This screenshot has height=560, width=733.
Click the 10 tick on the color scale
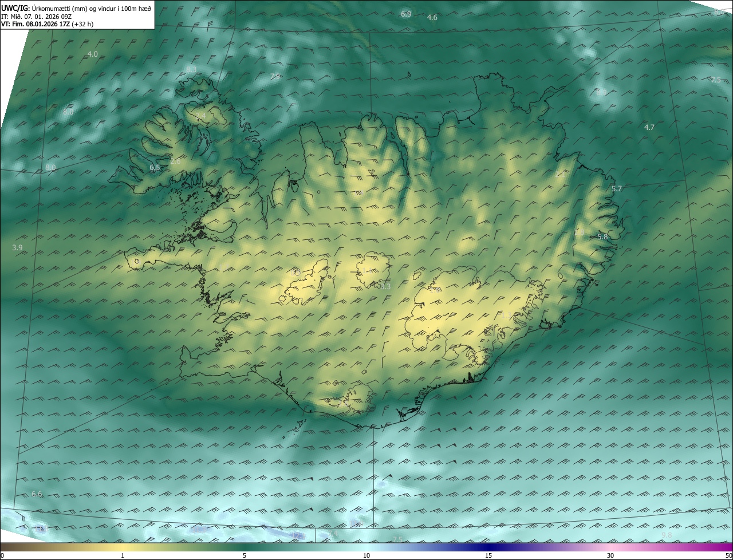coord(366,555)
